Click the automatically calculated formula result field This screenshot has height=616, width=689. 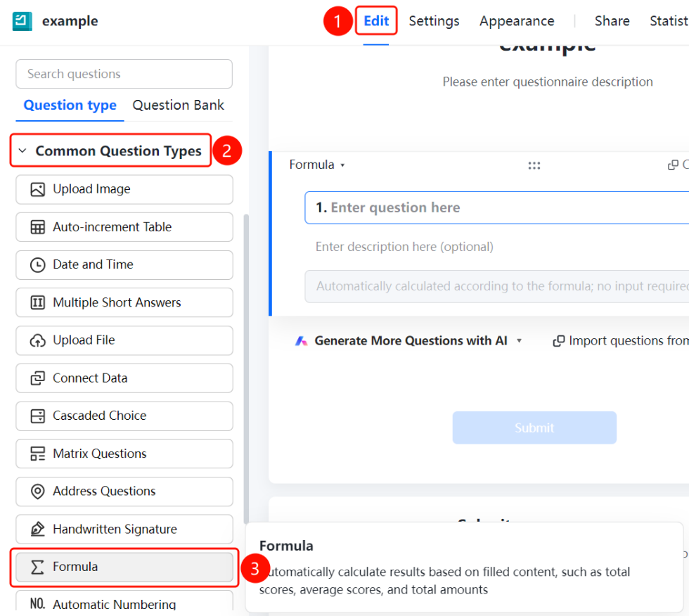tap(497, 286)
